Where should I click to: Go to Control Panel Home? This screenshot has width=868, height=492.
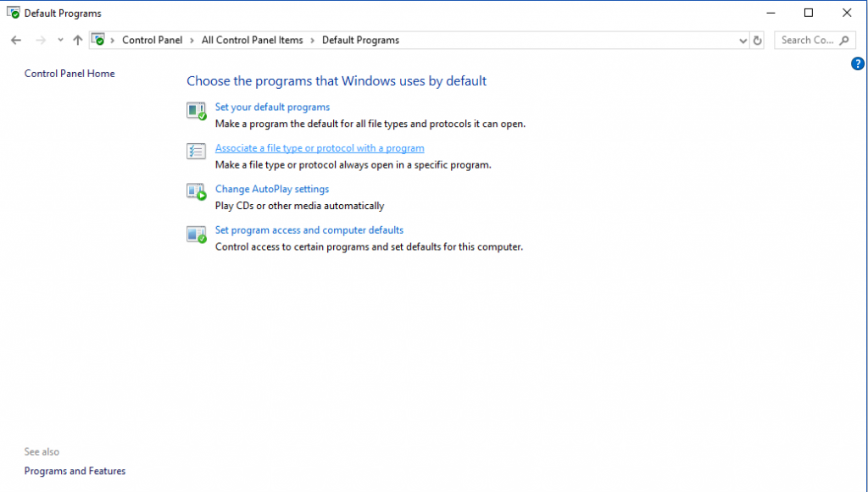[x=70, y=74]
